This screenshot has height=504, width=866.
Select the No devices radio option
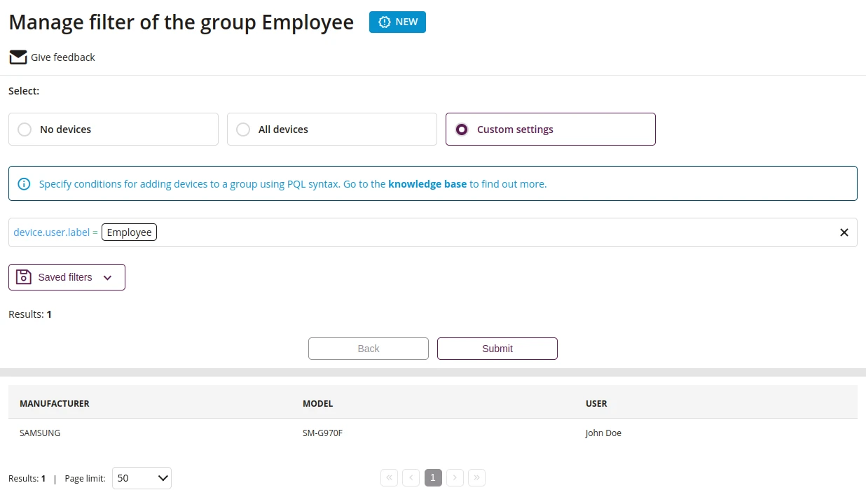(x=114, y=129)
